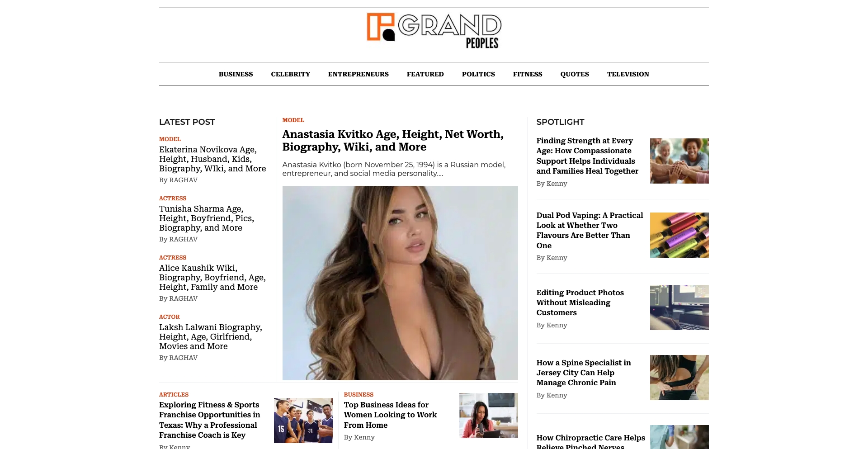The height and width of the screenshot is (449, 868).
Task: Open the POLITICS section
Action: [478, 74]
